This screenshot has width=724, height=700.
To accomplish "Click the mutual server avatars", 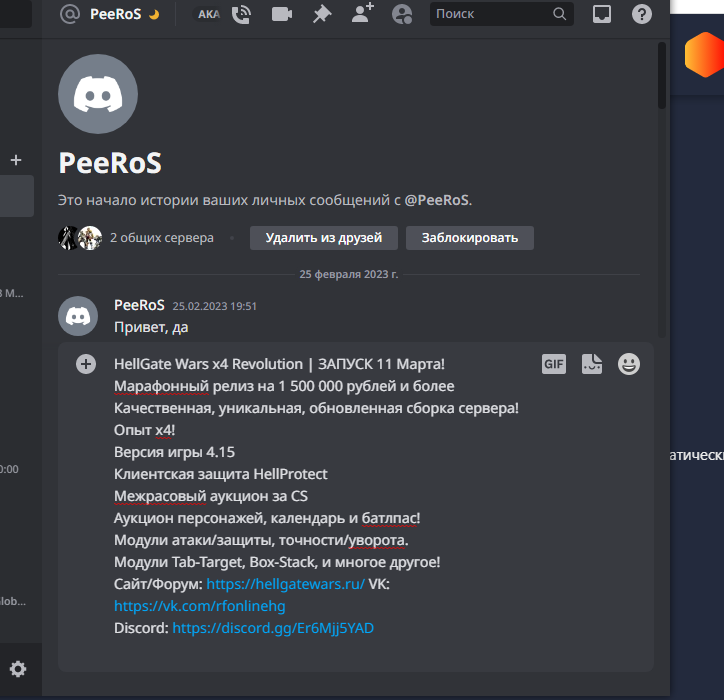I will tap(80, 238).
